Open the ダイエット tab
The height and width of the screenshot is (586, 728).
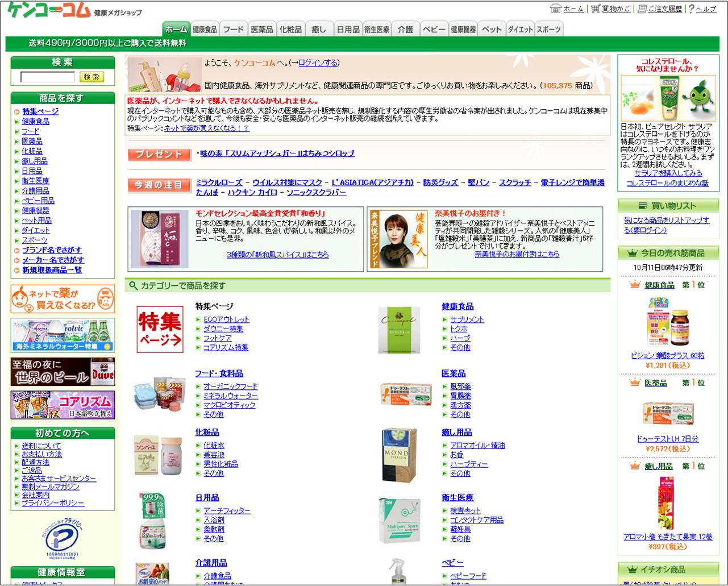tap(520, 29)
